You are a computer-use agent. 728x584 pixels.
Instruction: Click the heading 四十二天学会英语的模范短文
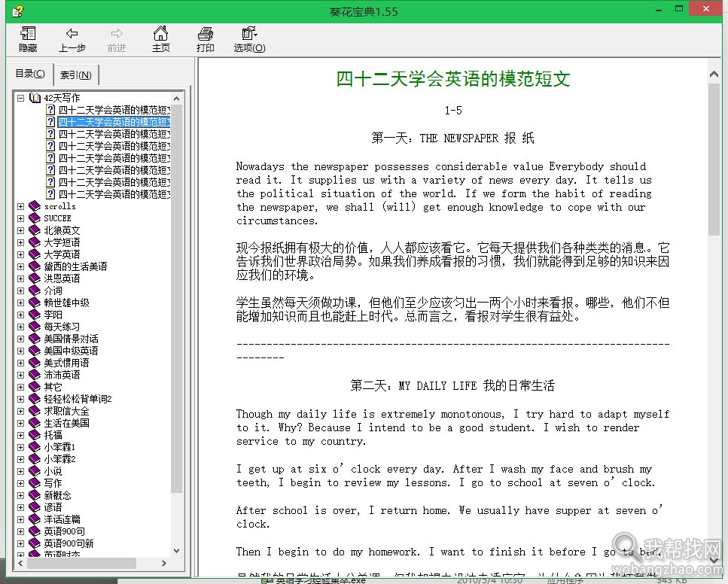452,78
